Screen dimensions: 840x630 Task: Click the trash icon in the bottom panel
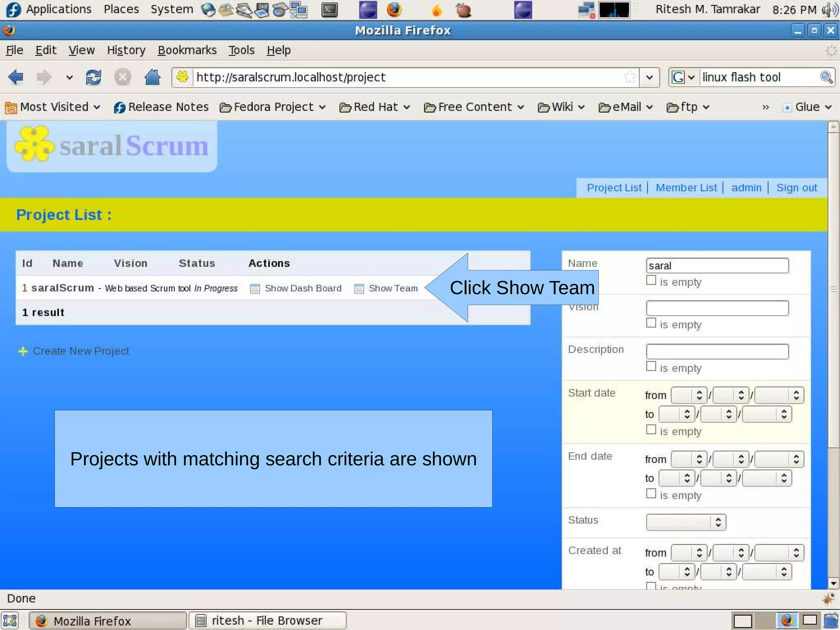click(x=831, y=621)
